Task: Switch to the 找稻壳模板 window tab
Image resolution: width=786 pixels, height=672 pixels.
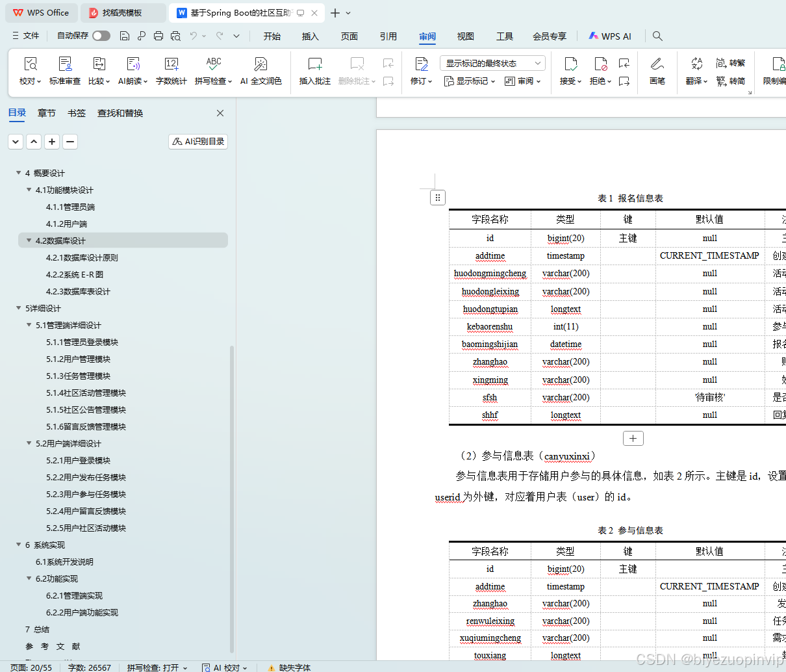Action: point(123,13)
